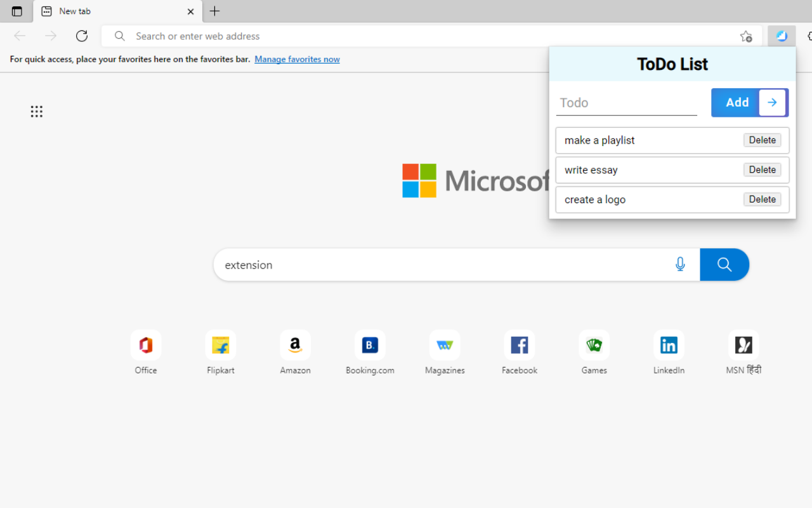Screen dimensions: 812x508
Task: Focus the Todo text input field
Action: tap(627, 103)
